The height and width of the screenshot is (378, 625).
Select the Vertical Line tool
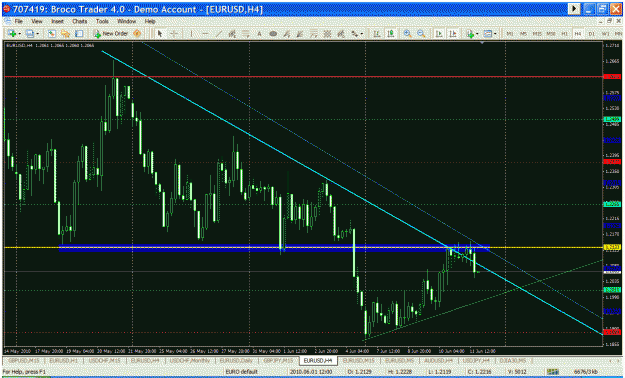[x=191, y=34]
